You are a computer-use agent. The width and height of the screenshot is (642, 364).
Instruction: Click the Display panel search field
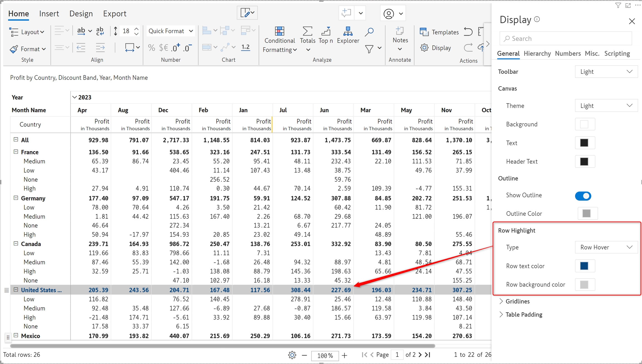pyautogui.click(x=566, y=38)
